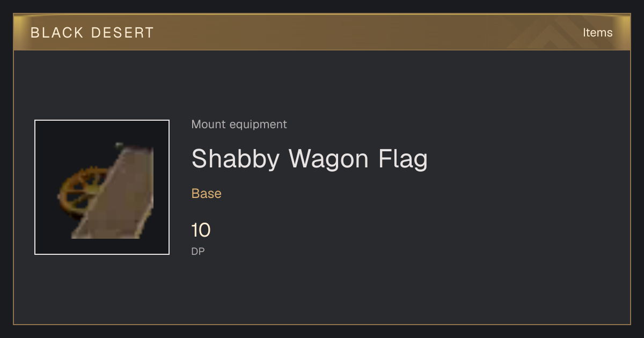This screenshot has width=644, height=338.
Task: Click the green tip atop the flag pole
Action: (119, 145)
